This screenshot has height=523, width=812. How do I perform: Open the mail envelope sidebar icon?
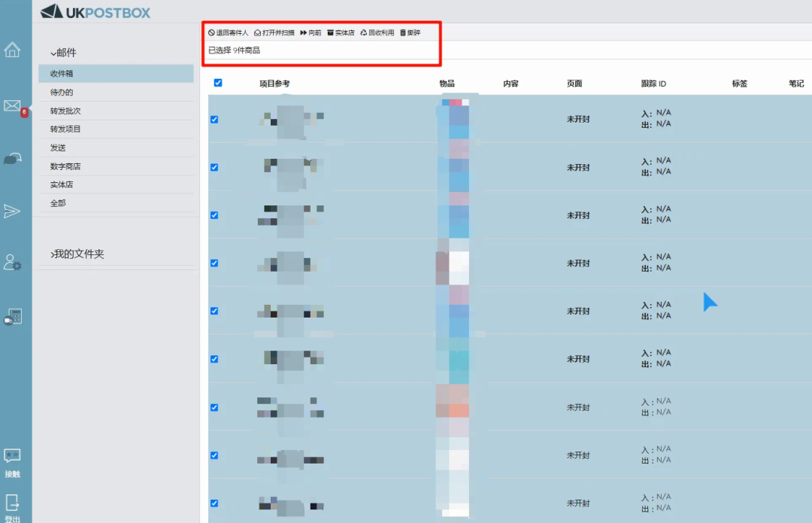[12, 106]
